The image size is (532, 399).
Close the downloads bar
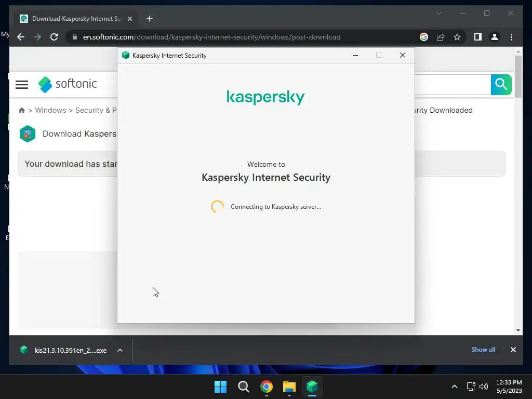tap(513, 350)
